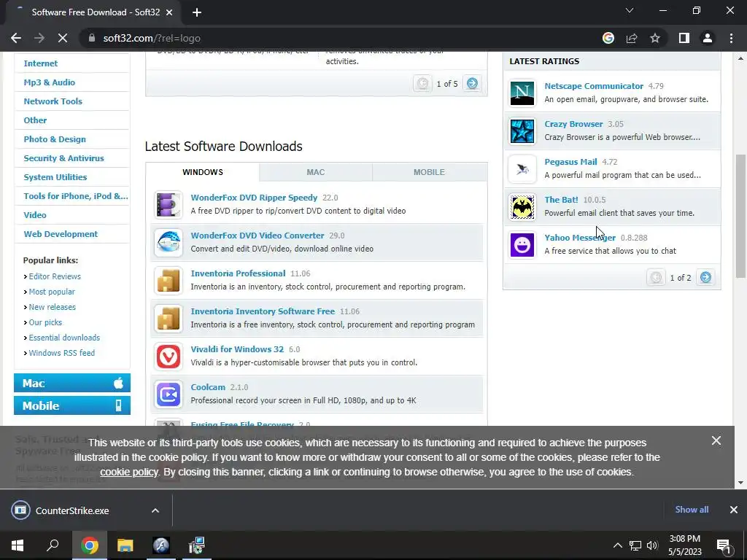Click the WonderFox DVD Video Converter icon

pos(169,242)
